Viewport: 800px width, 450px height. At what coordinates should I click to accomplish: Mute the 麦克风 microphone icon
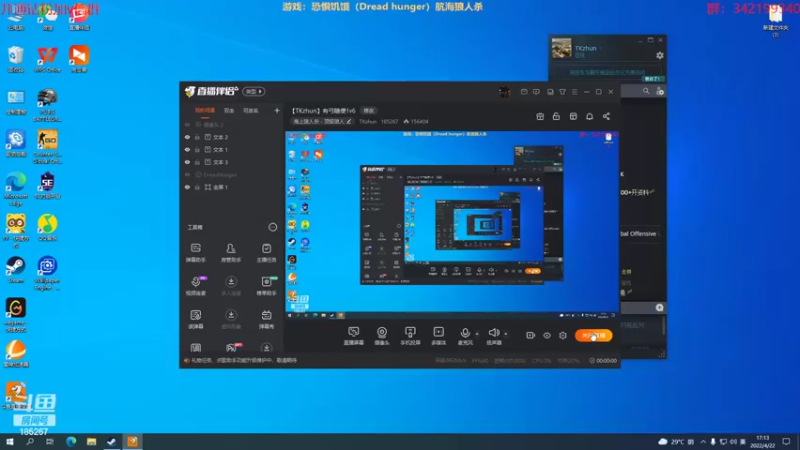(465, 333)
